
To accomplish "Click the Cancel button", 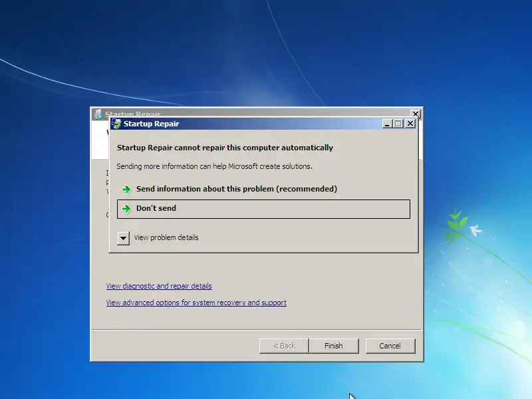I will [390, 346].
